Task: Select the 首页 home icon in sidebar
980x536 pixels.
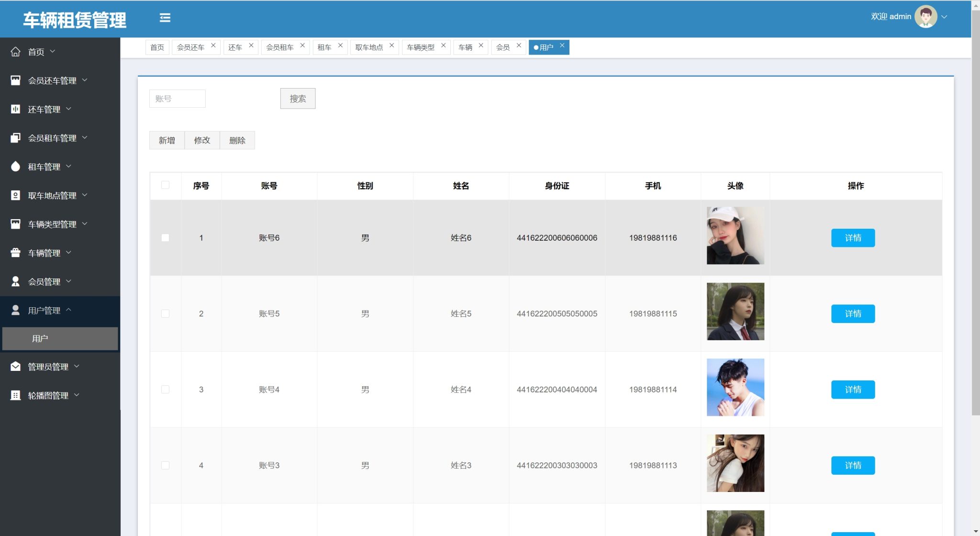Action: coord(16,51)
